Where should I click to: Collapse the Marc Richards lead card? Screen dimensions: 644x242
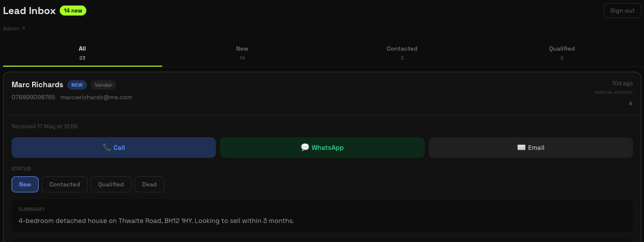630,103
